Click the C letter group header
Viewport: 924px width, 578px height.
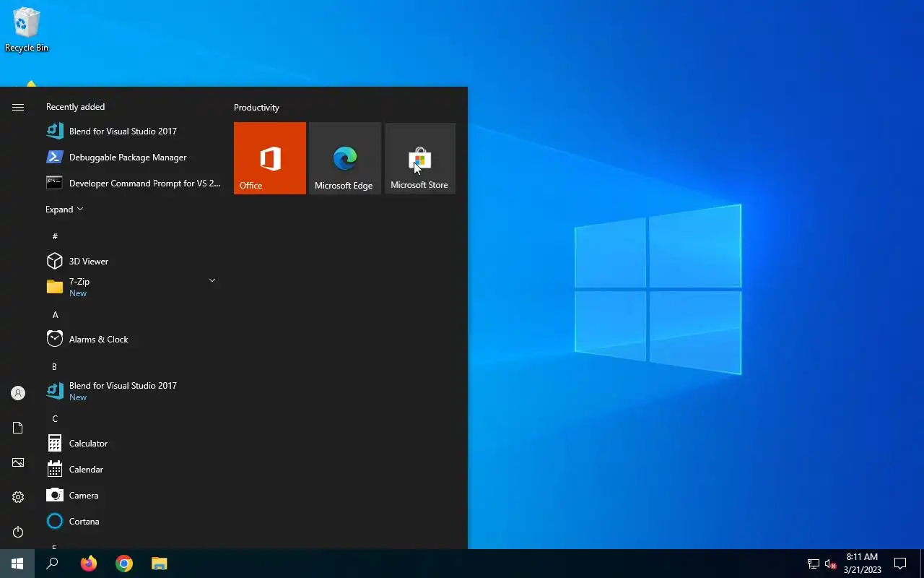pyautogui.click(x=55, y=418)
